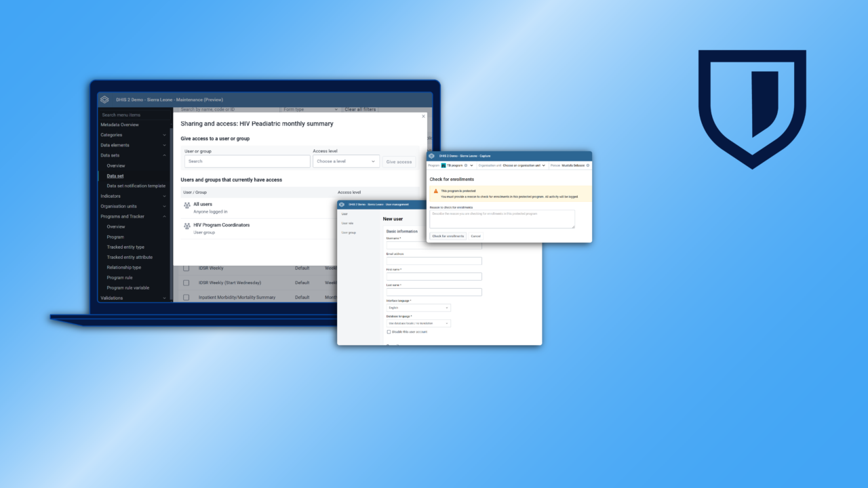Viewport: 868px width, 488px height.
Task: Click Cancel in Check for enrollments
Action: [x=476, y=236]
